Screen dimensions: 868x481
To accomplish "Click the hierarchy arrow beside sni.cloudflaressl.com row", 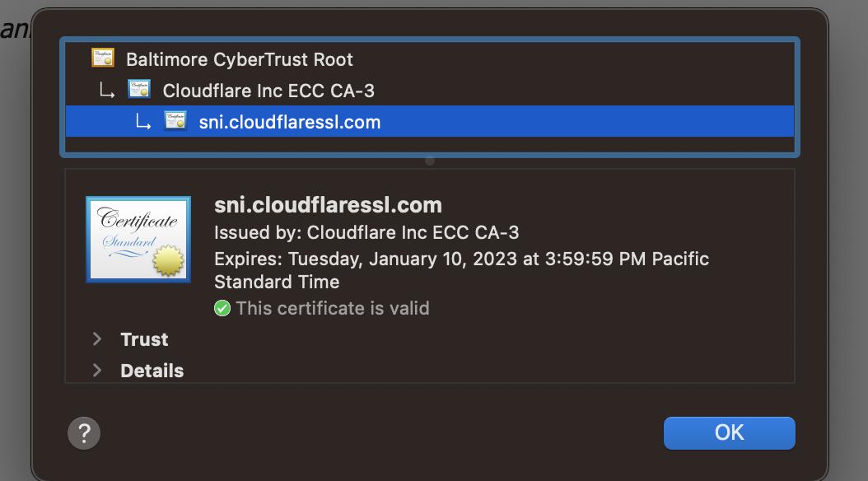I will click(x=143, y=122).
